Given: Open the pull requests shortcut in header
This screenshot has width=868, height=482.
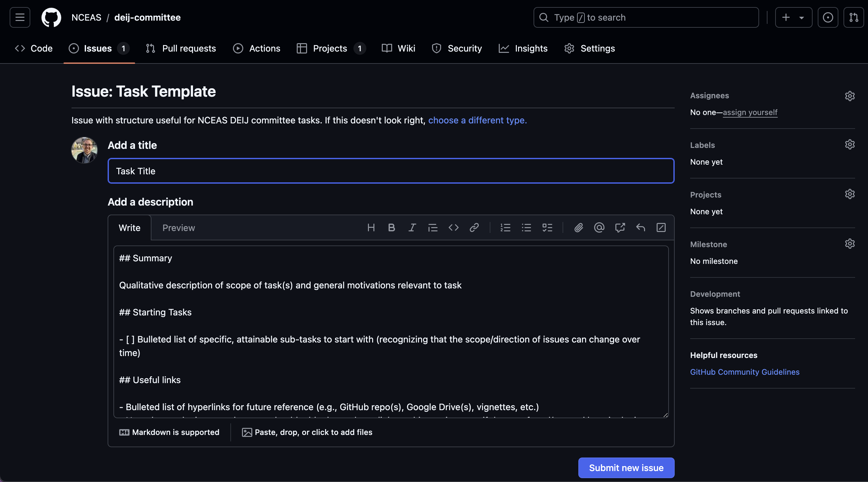Looking at the screenshot, I should (x=854, y=17).
